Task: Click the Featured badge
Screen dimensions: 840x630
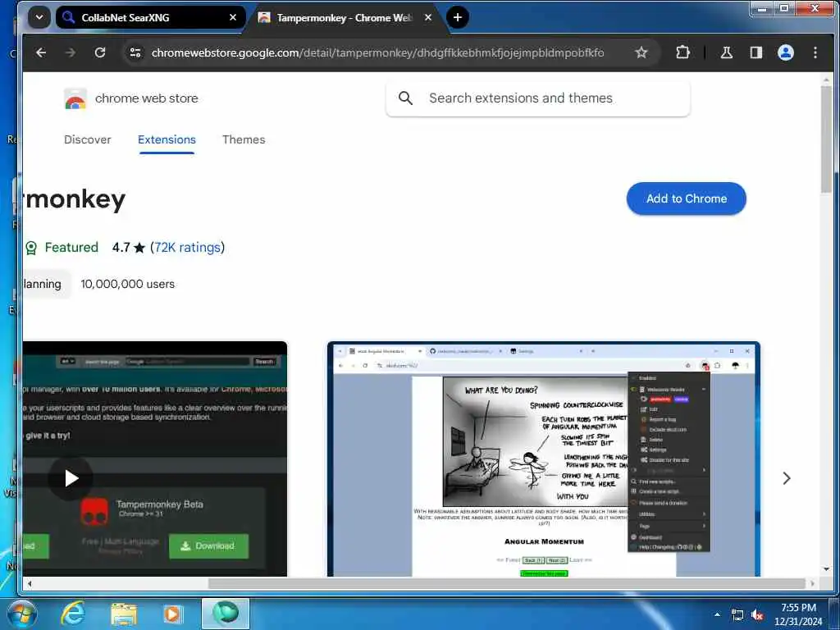Action: [x=62, y=248]
